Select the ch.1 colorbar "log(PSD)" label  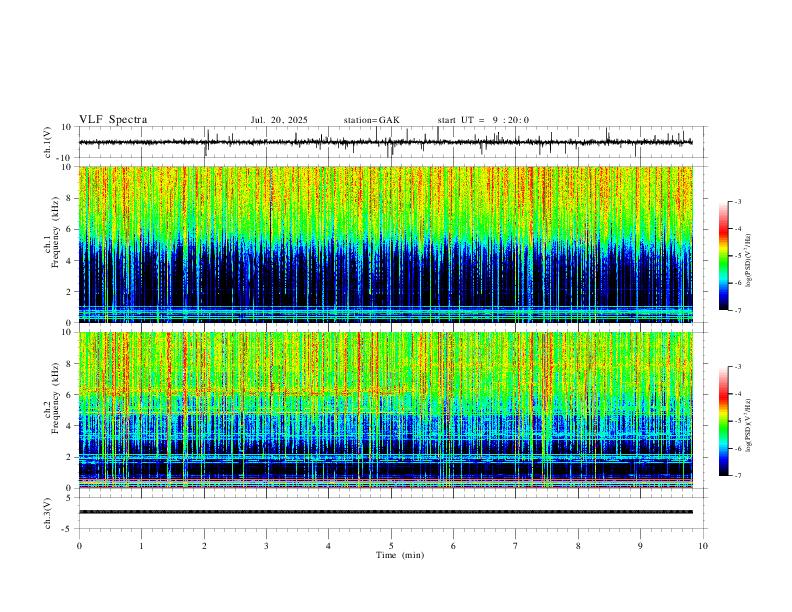[x=748, y=261]
